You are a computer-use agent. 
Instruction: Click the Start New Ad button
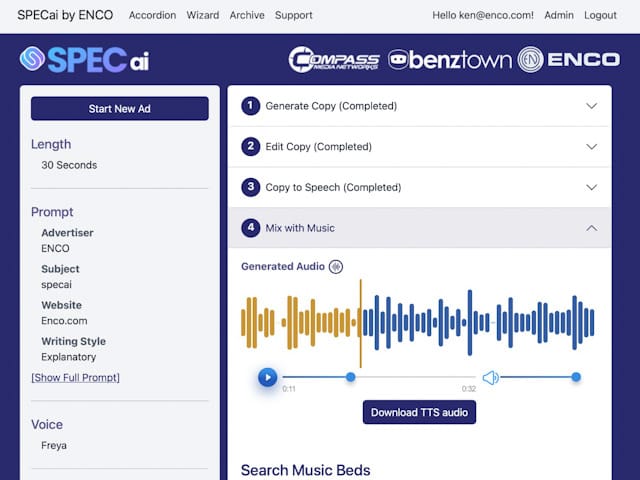point(120,109)
